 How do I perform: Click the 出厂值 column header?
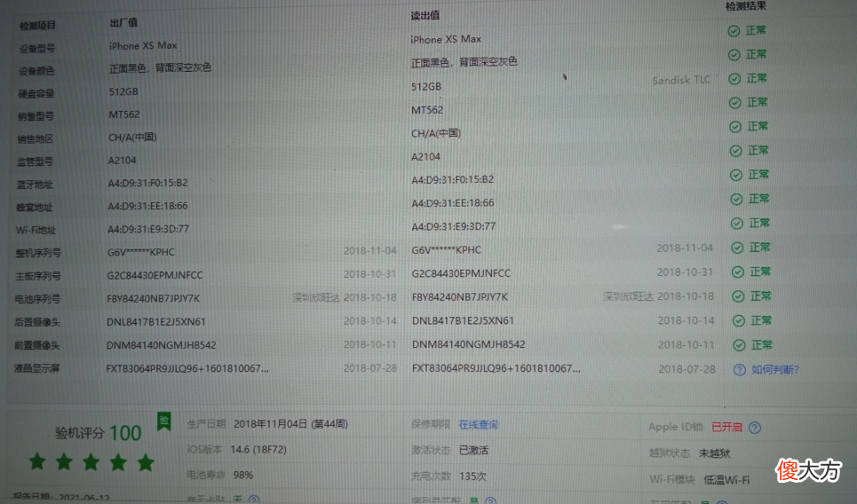click(123, 23)
